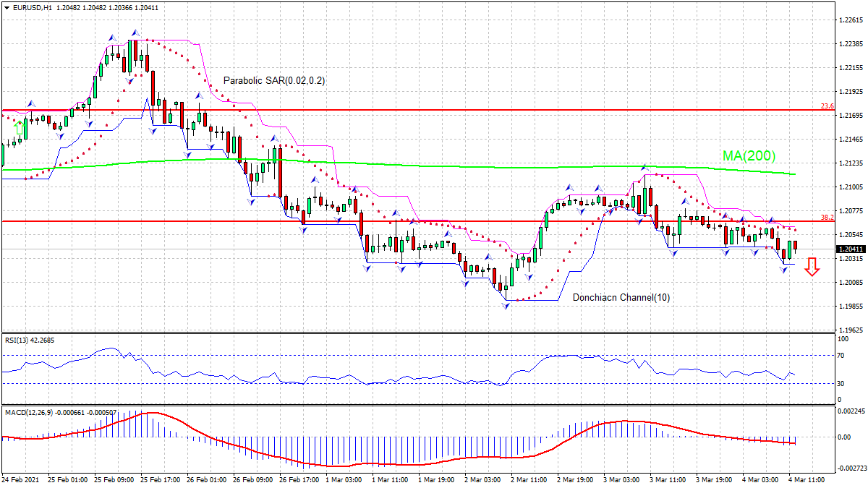This screenshot has height=488, width=868.
Task: Select the 3 Mar 11:00 time label
Action: [669, 479]
